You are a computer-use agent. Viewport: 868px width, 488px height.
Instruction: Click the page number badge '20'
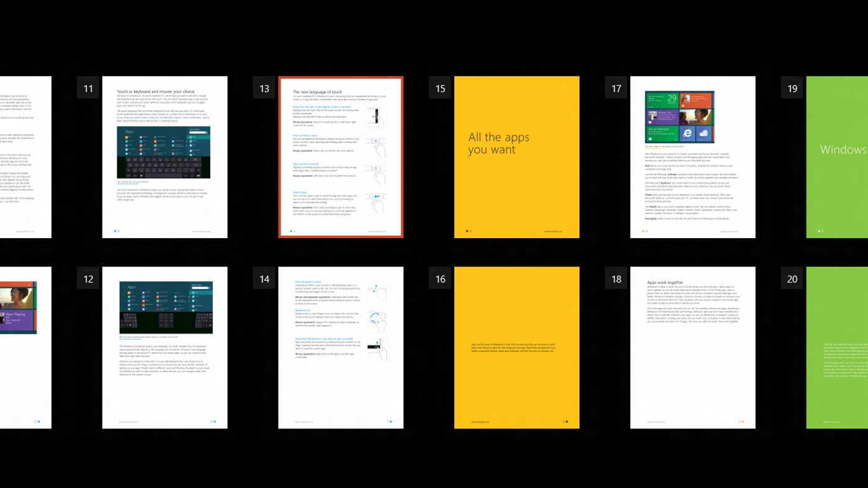pyautogui.click(x=791, y=278)
